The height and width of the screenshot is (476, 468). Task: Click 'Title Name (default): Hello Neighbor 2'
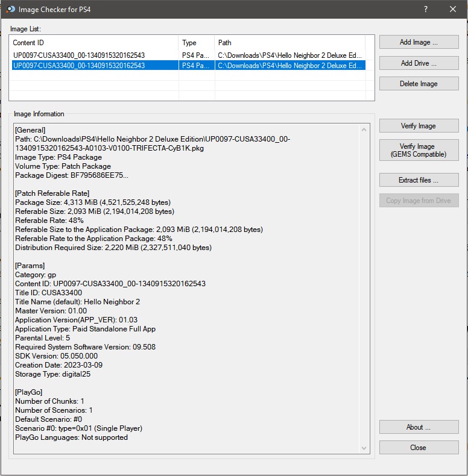click(x=77, y=302)
